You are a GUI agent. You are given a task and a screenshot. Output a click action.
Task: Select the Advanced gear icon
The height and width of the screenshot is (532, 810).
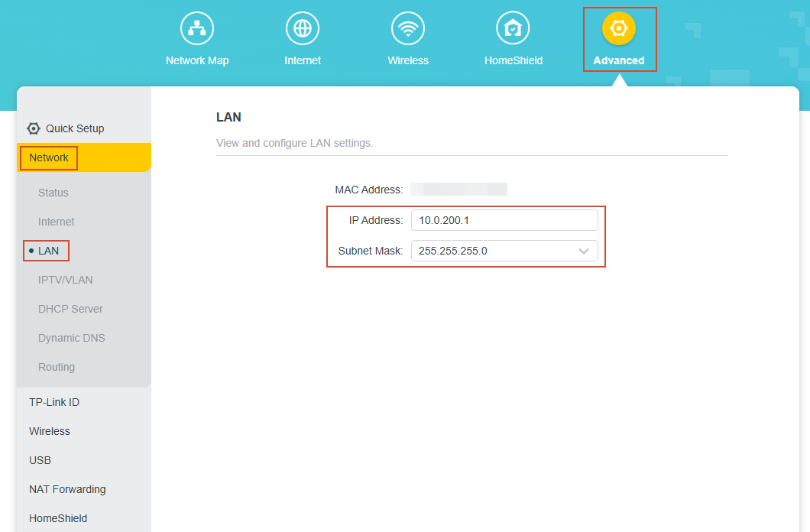(x=618, y=28)
